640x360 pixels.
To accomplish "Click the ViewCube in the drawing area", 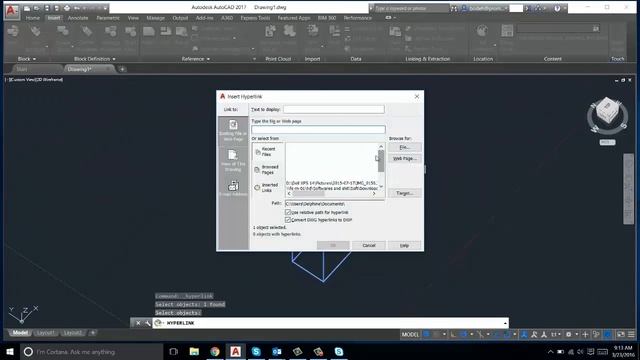I will coord(607,111).
